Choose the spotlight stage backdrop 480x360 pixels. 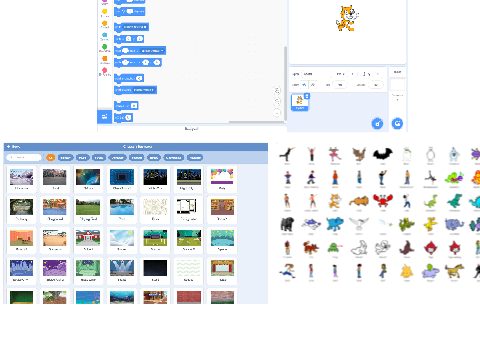[122, 271]
